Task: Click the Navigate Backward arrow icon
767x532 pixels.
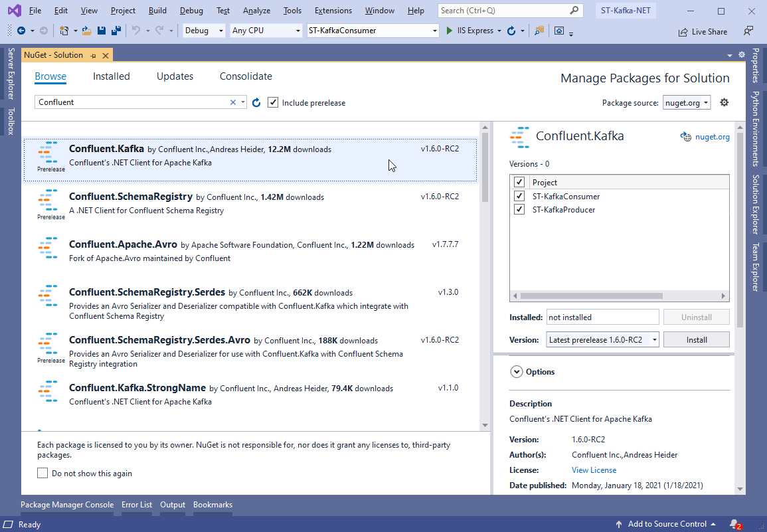Action: click(21, 31)
